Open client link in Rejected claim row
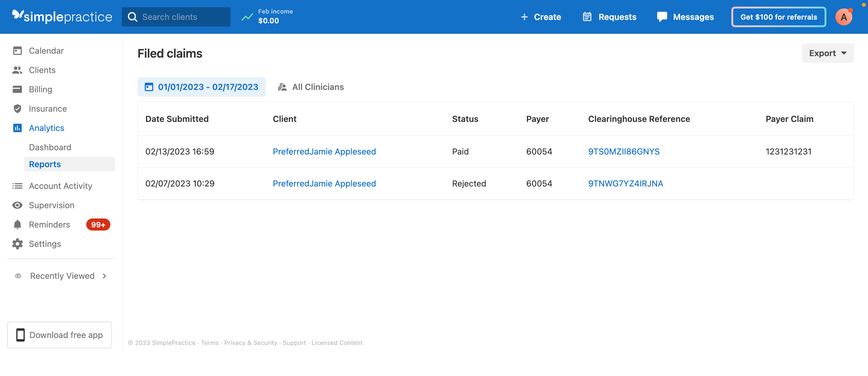Image resolution: width=868 pixels, height=376 pixels. tap(324, 183)
